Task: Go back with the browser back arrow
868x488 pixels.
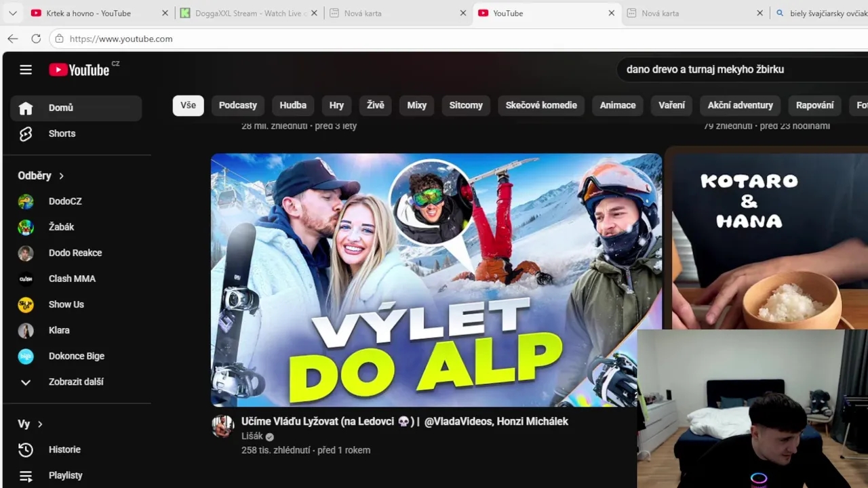Action: tap(13, 39)
